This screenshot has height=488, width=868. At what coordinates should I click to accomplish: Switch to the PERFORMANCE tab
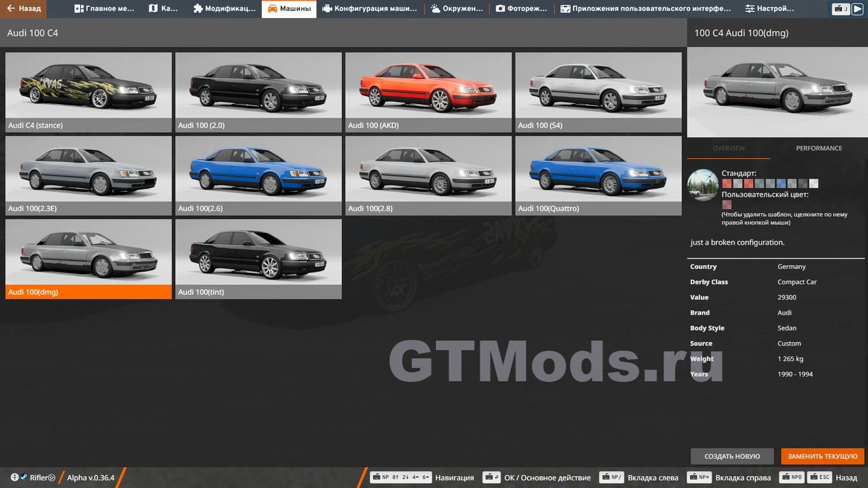coord(819,148)
